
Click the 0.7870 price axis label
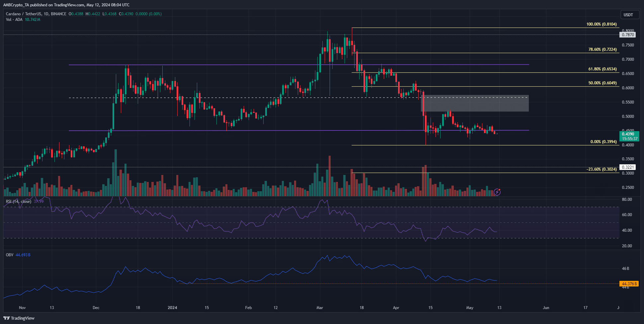[628, 35]
